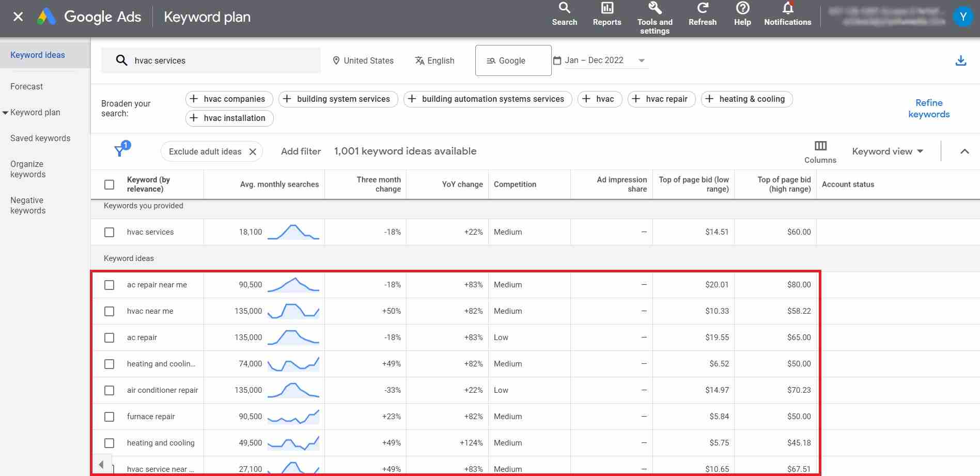980x476 pixels.
Task: Open the Tools and settings menu
Action: [x=655, y=14]
